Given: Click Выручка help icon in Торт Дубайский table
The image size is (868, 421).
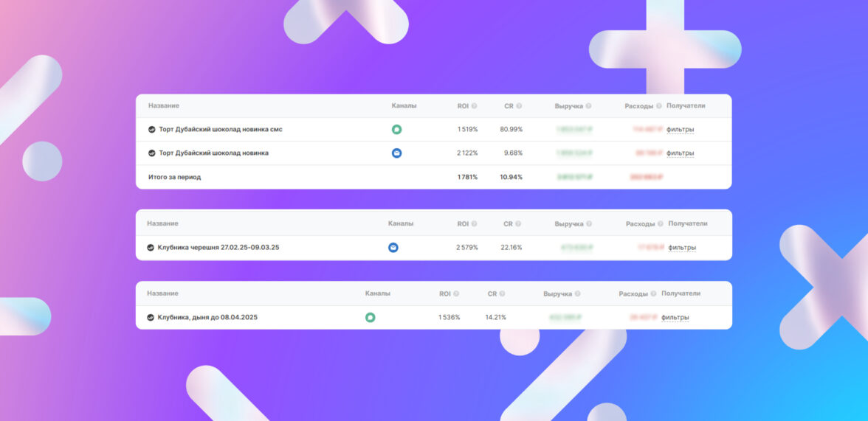Looking at the screenshot, I should pos(588,105).
